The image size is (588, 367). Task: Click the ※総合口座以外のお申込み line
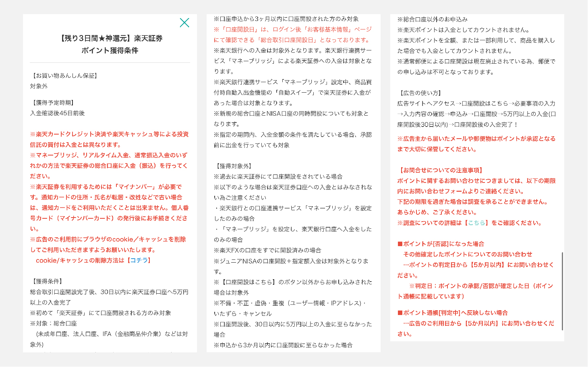(x=433, y=19)
